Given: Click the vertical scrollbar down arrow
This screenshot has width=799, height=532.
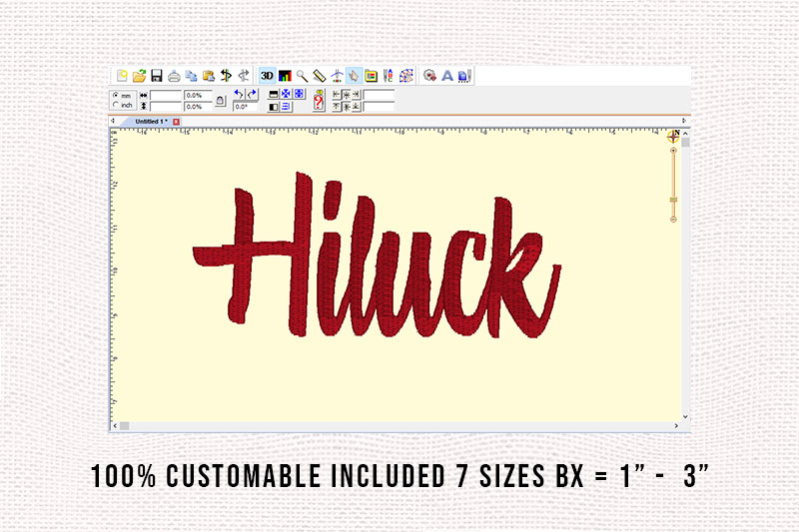Looking at the screenshot, I should [x=685, y=416].
